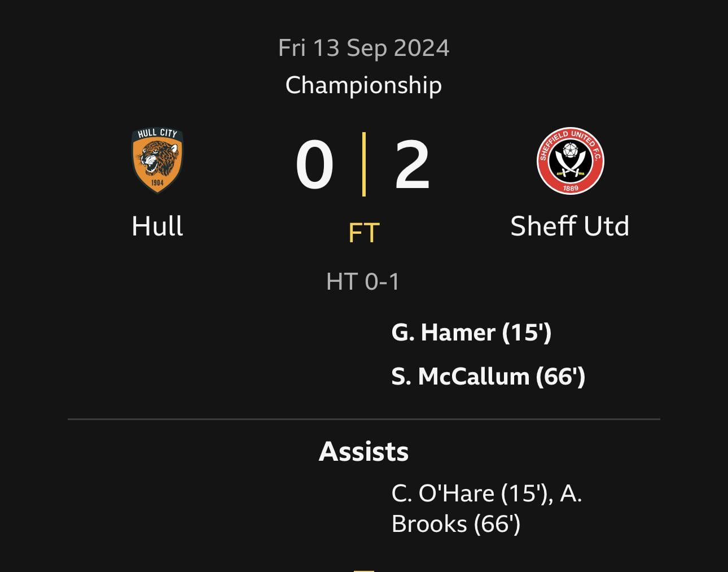
Task: Select goalscorer S. McCallum (66')
Action: 488,377
